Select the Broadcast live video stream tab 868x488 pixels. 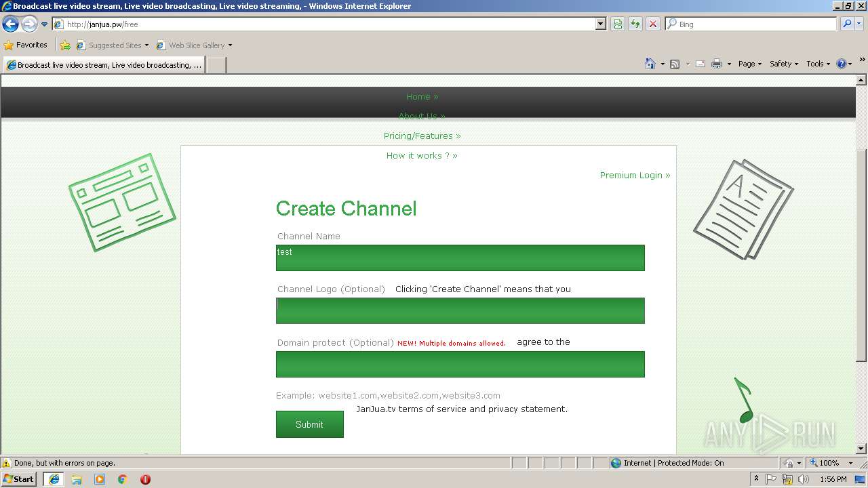(x=104, y=65)
